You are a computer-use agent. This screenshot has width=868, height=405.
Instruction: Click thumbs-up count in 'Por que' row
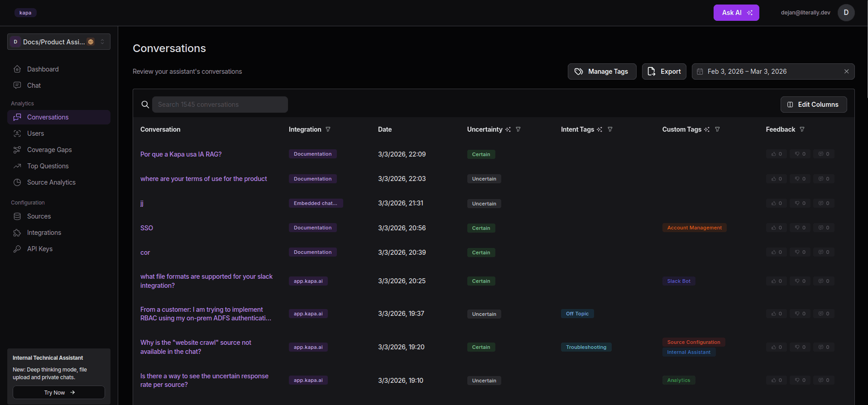pyautogui.click(x=777, y=154)
